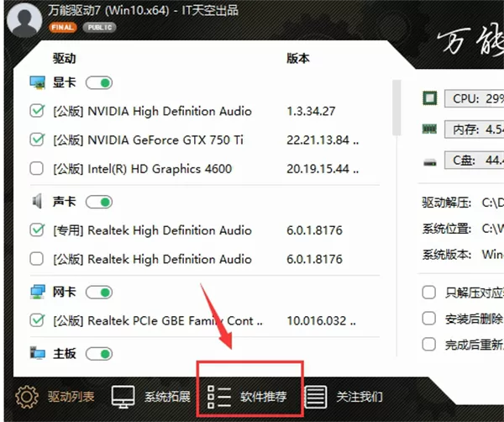
Task: Uncheck NVIDIA GeForce GTX 750 Ti driver
Action: (37, 140)
